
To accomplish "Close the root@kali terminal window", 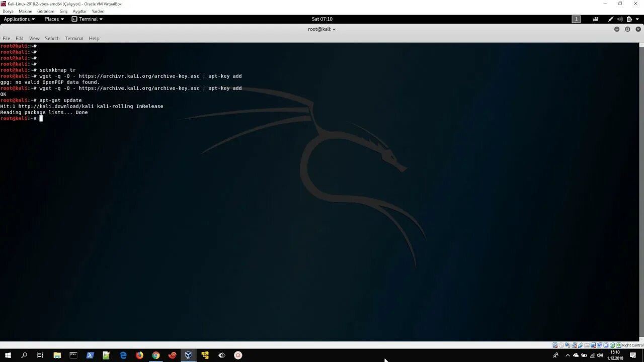I will point(638,29).
